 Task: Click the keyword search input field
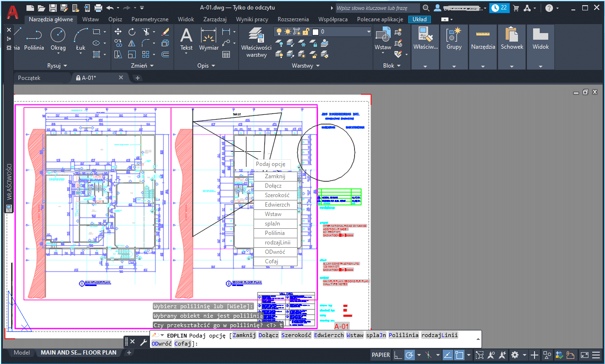pos(377,8)
